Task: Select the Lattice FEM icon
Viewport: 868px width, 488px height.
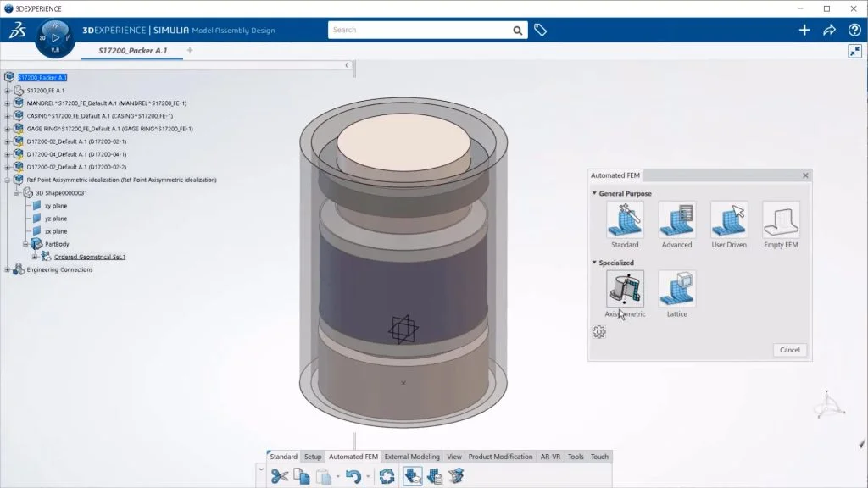Action: (676, 291)
